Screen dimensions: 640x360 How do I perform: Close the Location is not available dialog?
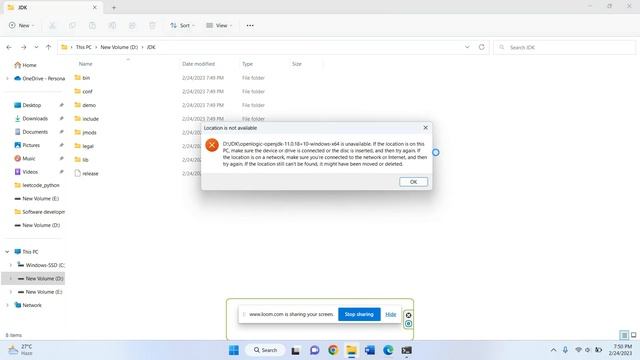tap(425, 128)
